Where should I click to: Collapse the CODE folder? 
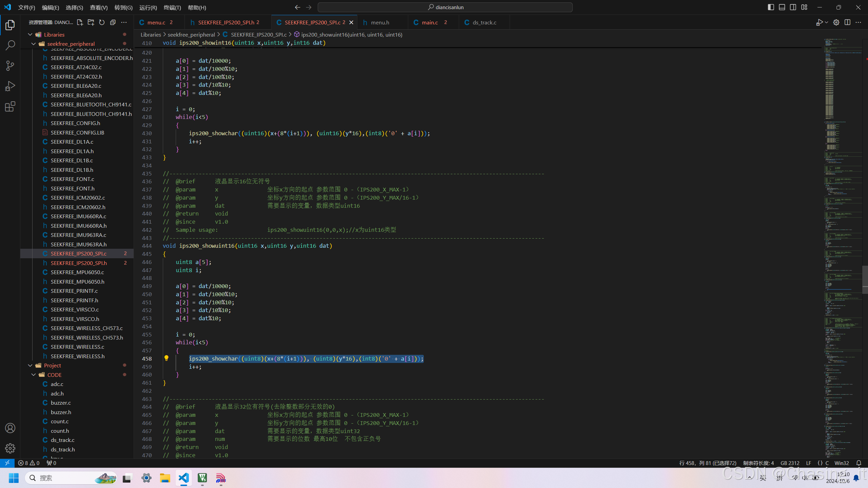[x=34, y=375]
